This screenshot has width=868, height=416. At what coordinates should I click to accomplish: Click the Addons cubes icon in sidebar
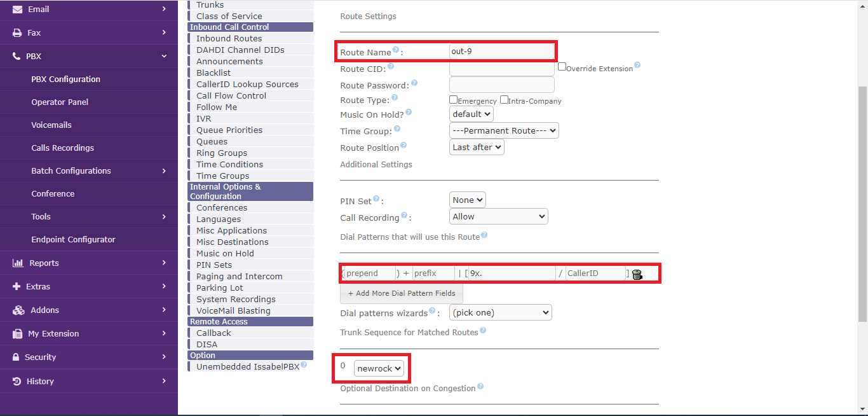click(x=18, y=310)
